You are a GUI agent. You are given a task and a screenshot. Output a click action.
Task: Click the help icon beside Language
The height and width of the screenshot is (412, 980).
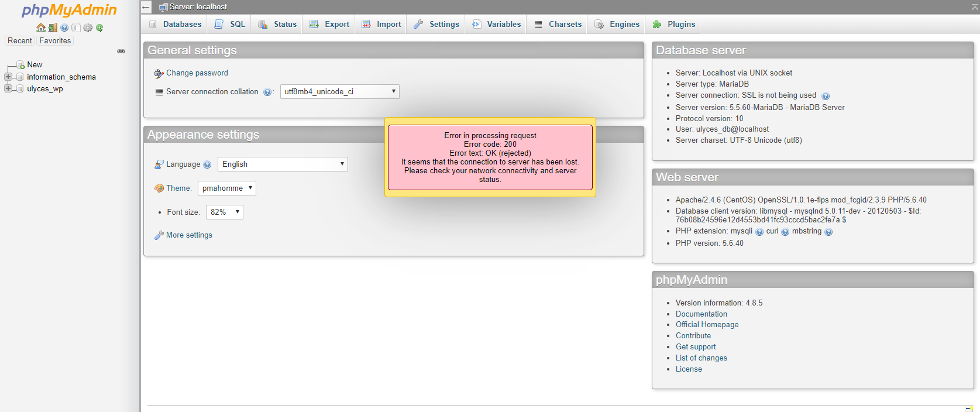(207, 164)
